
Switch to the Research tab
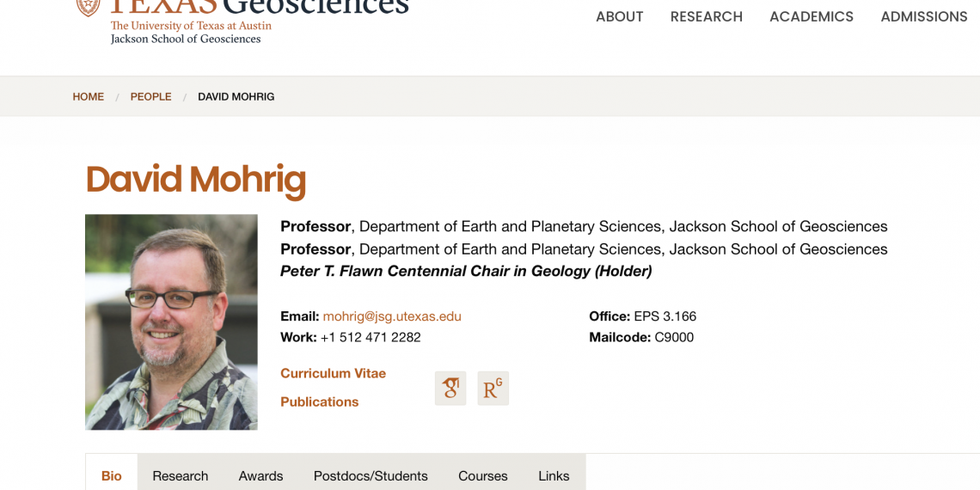point(180,475)
